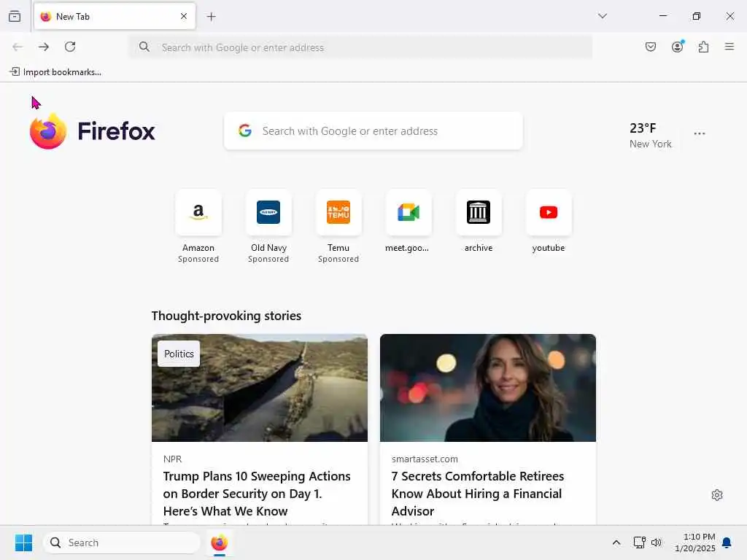Open the Temu sponsored shortcut
The width and height of the screenshot is (747, 560).
tap(338, 226)
